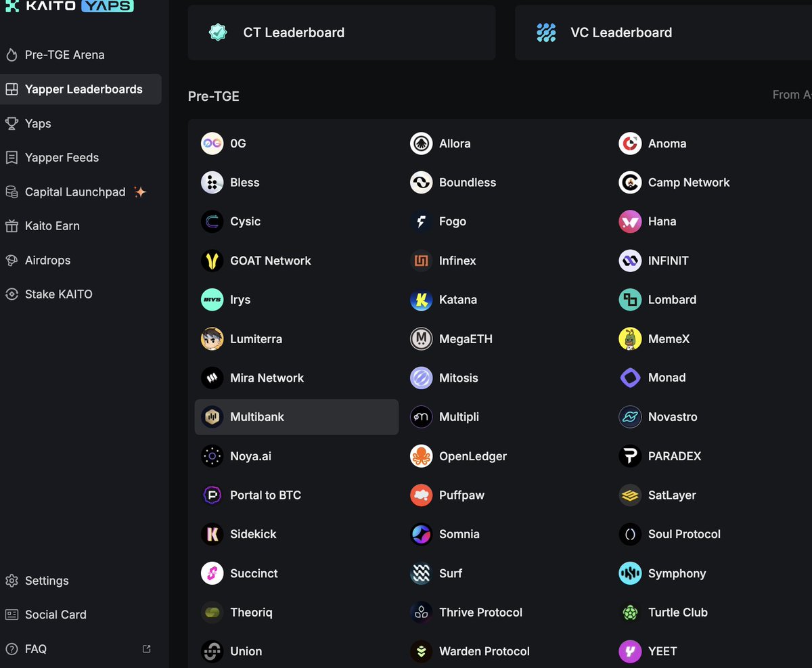
Task: Open the VC Leaderboard card
Action: click(663, 32)
